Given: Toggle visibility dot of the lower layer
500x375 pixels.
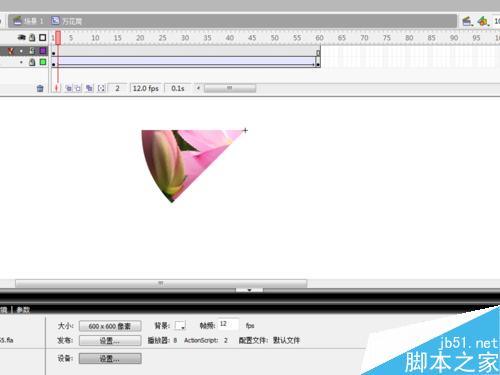Looking at the screenshot, I should [21, 62].
